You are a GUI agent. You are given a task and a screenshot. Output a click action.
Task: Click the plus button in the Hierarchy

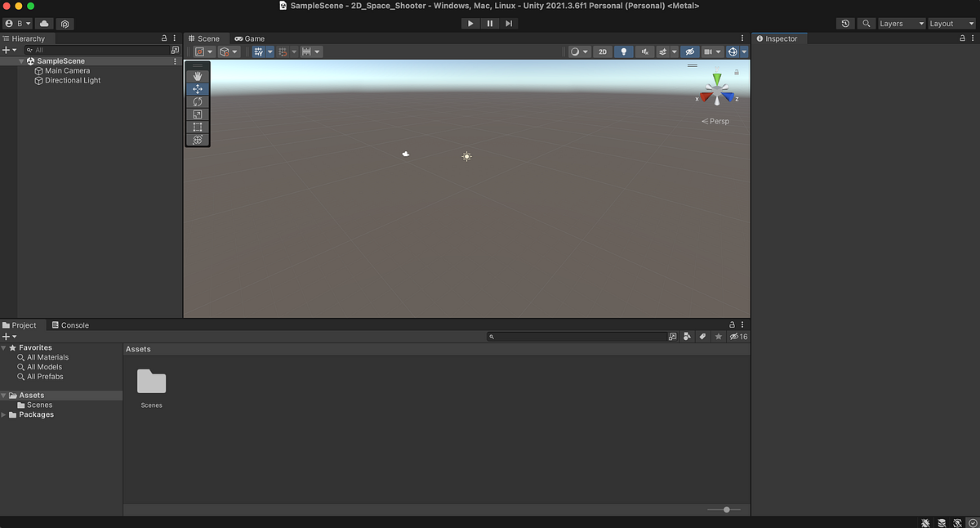tap(6, 49)
